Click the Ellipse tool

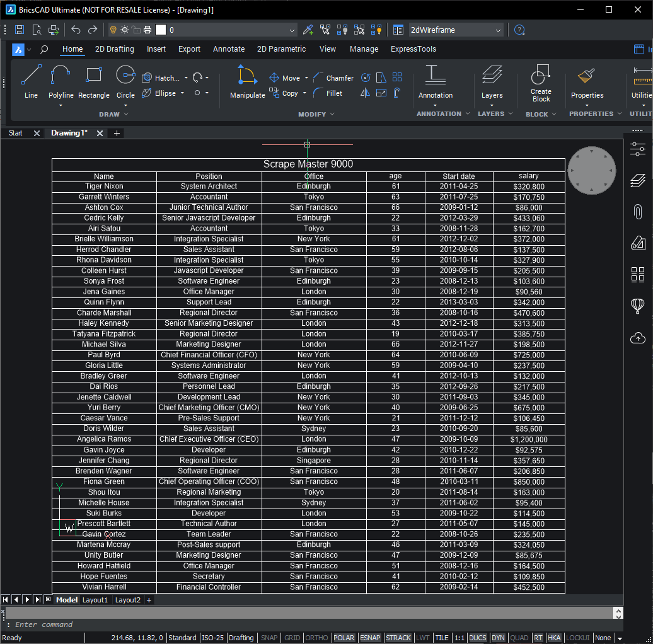pos(159,93)
